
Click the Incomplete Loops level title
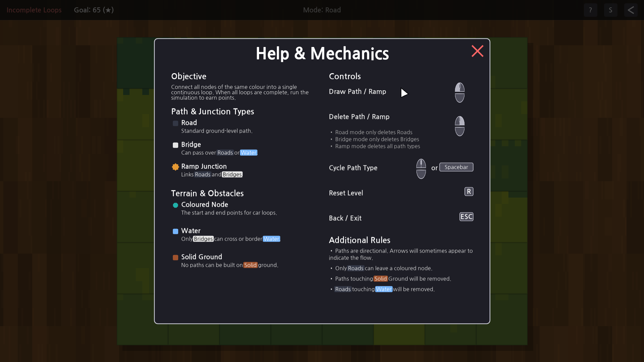click(x=34, y=10)
